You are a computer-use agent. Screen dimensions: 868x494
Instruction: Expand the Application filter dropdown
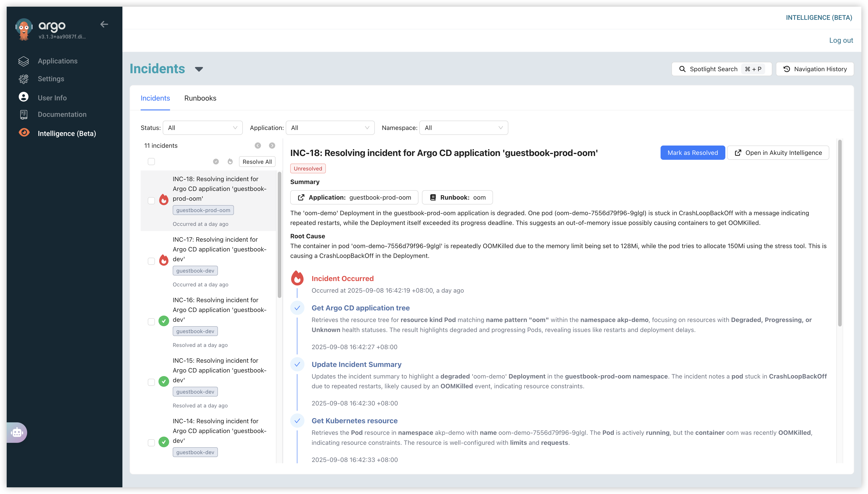pos(330,128)
